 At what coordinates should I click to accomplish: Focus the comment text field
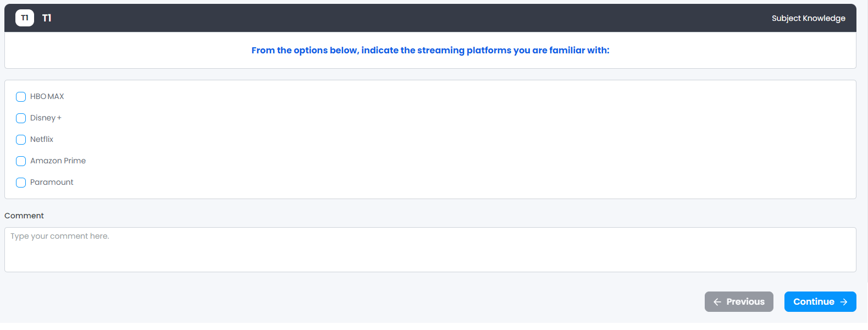[430, 250]
